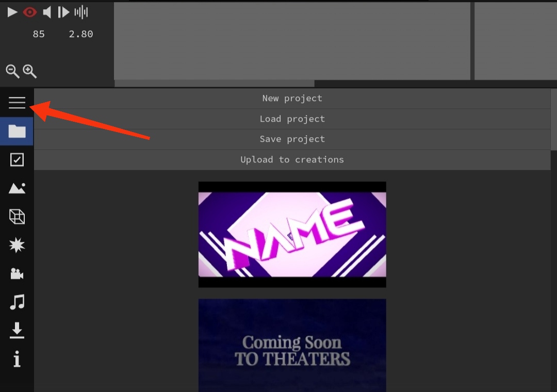The width and height of the screenshot is (557, 392).
Task: Select the folder project tab icon
Action: [17, 131]
